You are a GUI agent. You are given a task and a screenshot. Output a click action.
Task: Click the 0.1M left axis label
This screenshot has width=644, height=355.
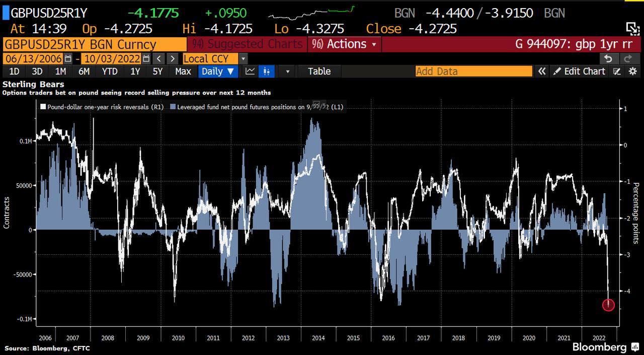pos(27,141)
